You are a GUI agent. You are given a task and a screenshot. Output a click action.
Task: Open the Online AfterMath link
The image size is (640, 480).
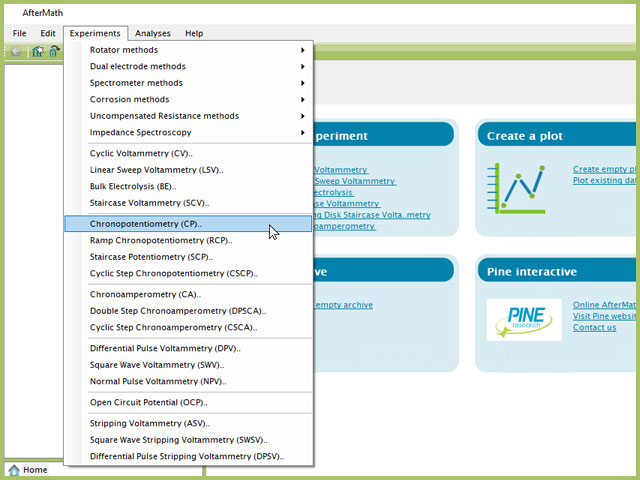(604, 305)
